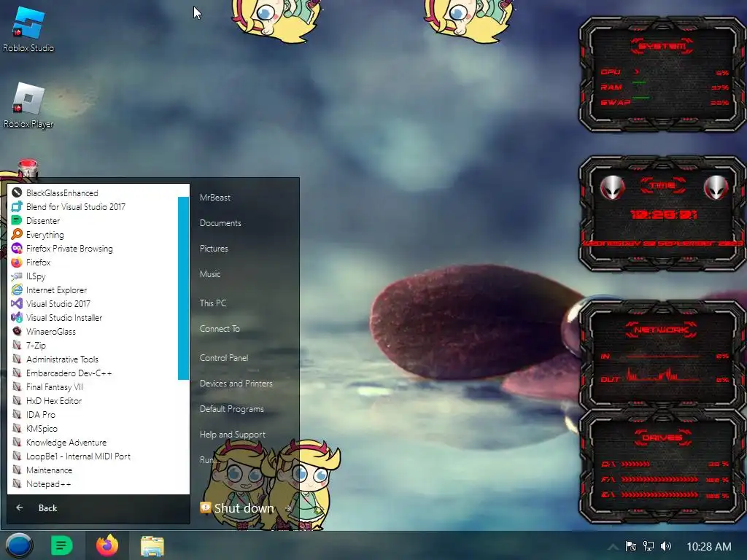Click the Visual Studio 2017 icon
This screenshot has width=747, height=560.
tap(17, 303)
